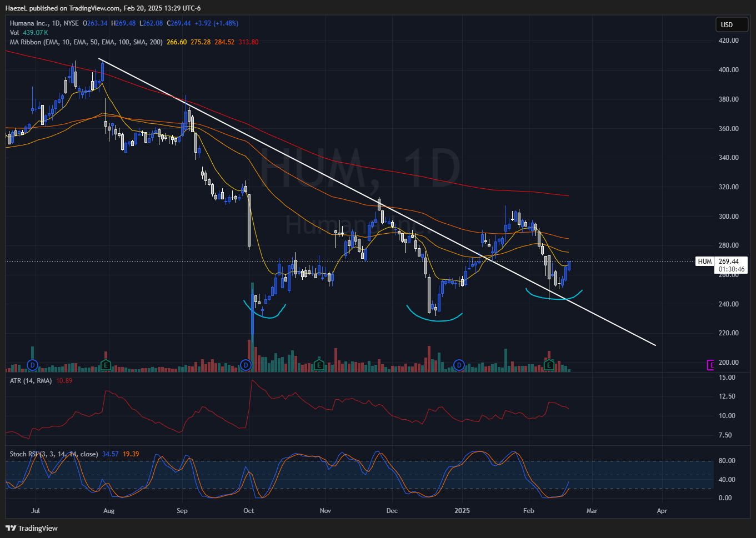The height and width of the screenshot is (538, 756).
Task: Click the 380.00 price axis label
Action: (x=728, y=99)
